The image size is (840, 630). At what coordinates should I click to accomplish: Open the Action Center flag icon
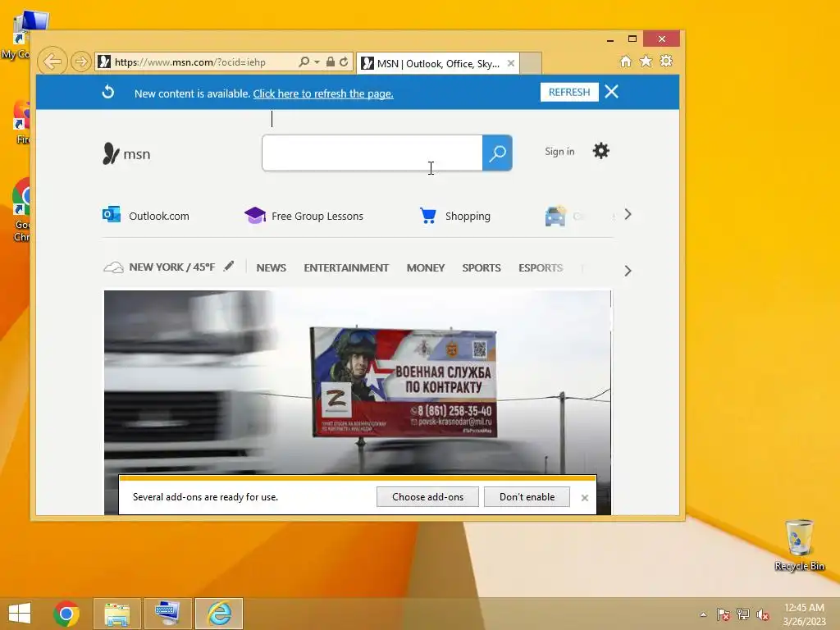(724, 614)
